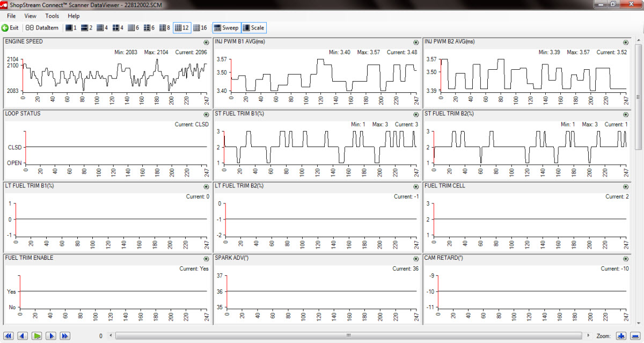Click the FUEL TRIM ENABLE graph options icon
The image size is (644, 343).
pos(206,258)
